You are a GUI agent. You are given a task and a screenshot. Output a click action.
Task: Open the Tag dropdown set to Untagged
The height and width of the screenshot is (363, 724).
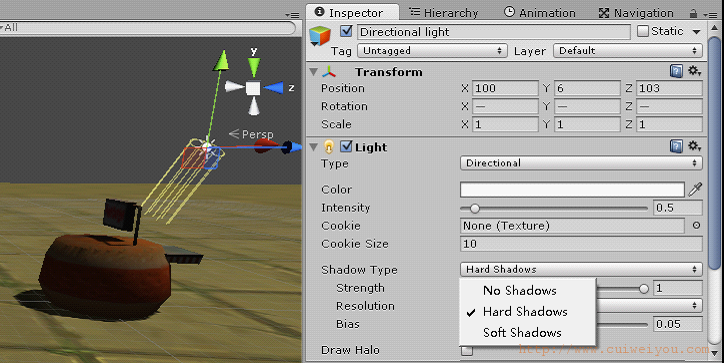pyautogui.click(x=432, y=51)
